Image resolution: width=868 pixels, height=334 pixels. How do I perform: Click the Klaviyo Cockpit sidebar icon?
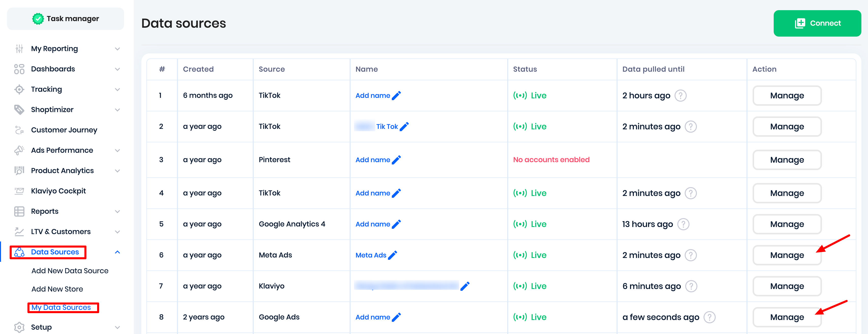pyautogui.click(x=19, y=191)
